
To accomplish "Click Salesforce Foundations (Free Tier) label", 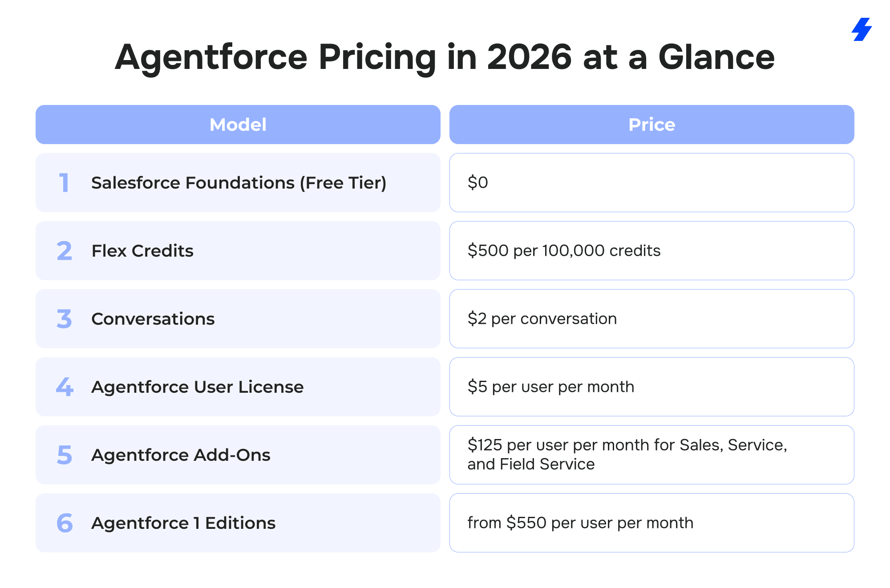I will pos(239,183).
